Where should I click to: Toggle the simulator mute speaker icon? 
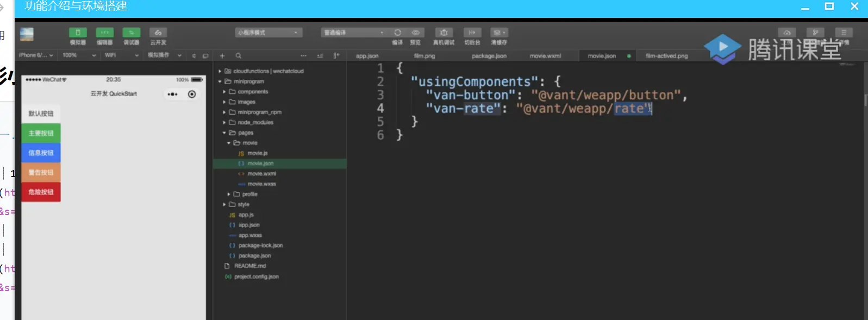193,56
